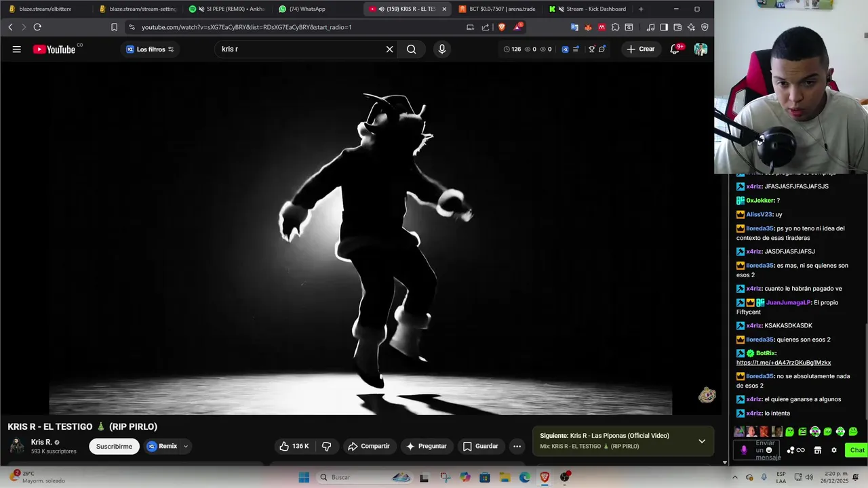Open the YouTube hamburger guide menu

[17, 49]
